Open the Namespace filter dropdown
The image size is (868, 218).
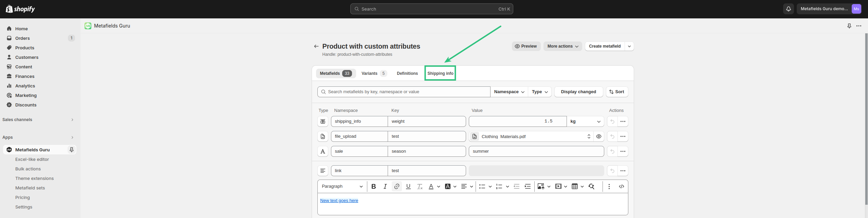(509, 92)
